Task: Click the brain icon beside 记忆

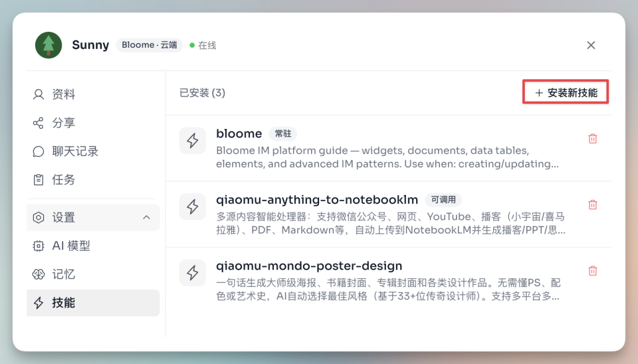Action: click(39, 274)
